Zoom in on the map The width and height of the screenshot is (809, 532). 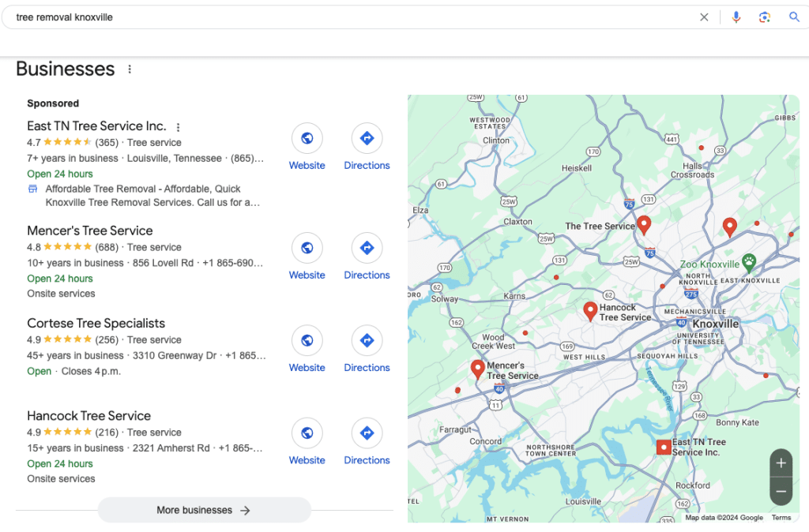pyautogui.click(x=781, y=463)
